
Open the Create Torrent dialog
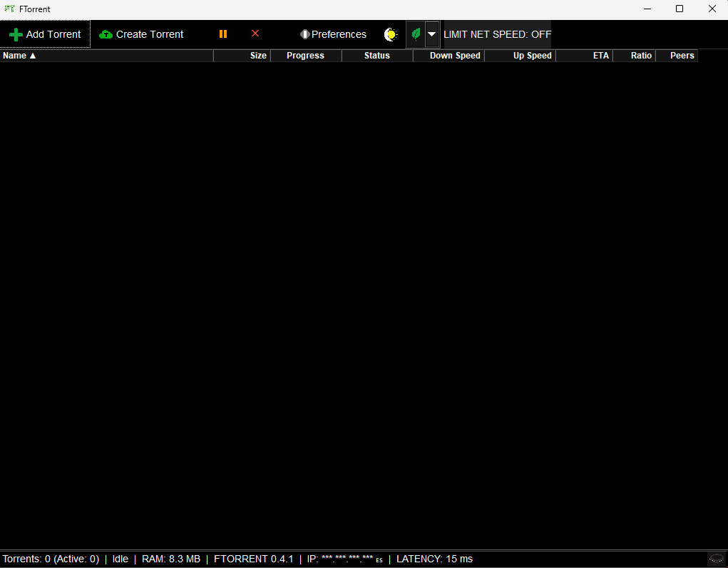[x=141, y=34]
